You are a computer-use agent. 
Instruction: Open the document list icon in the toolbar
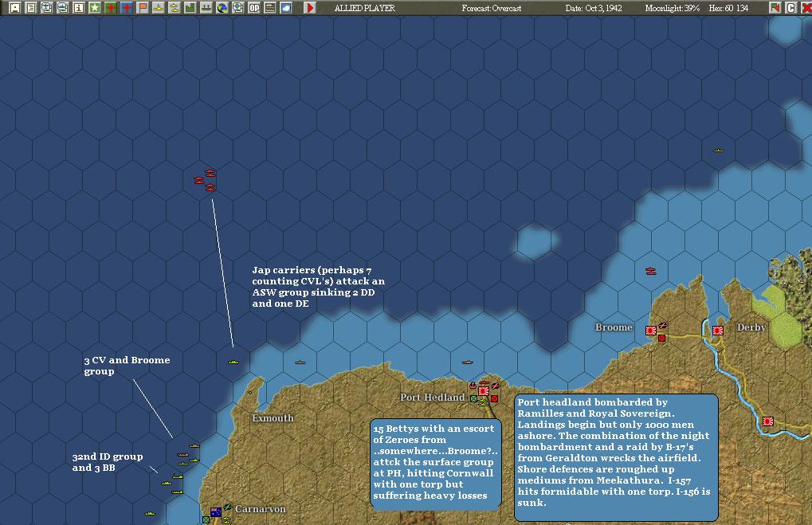(31, 8)
